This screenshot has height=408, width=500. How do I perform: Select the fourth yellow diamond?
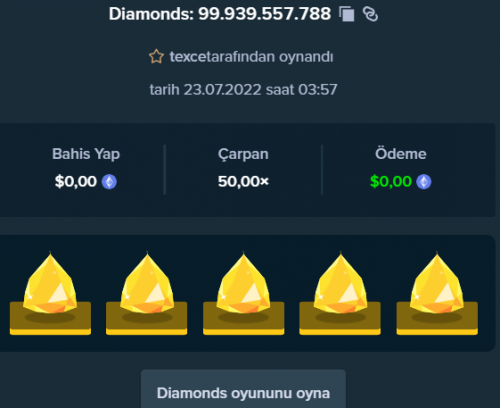coord(340,293)
